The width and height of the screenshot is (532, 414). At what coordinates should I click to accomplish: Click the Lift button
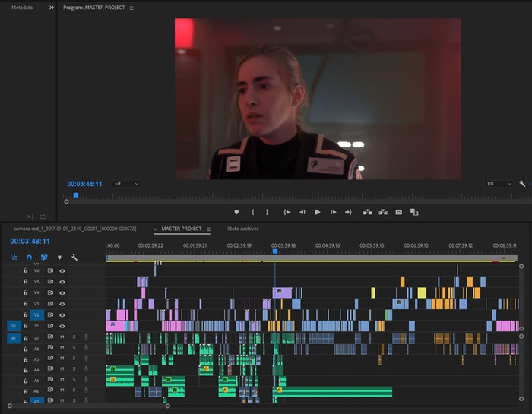pyautogui.click(x=367, y=212)
